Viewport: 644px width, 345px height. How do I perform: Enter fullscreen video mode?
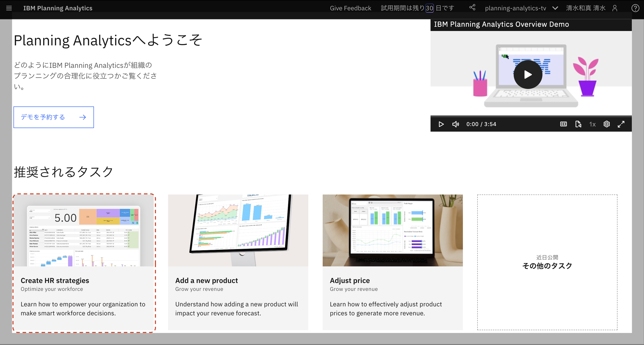tap(621, 124)
